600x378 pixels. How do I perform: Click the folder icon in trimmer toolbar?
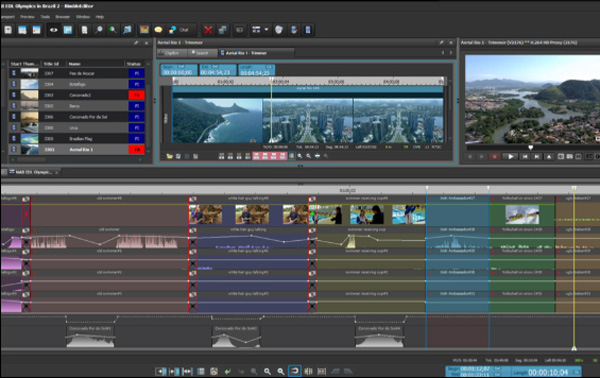coord(169,156)
